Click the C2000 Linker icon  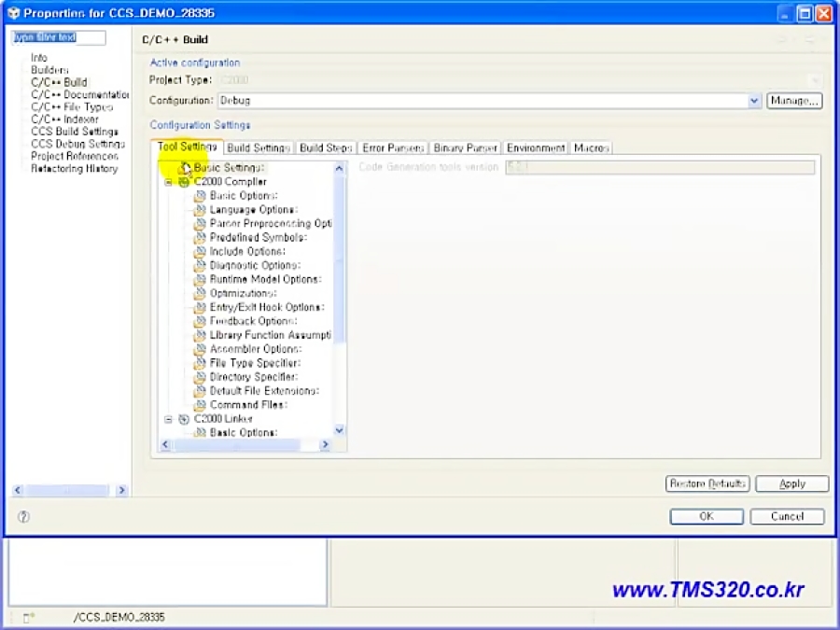click(x=183, y=418)
